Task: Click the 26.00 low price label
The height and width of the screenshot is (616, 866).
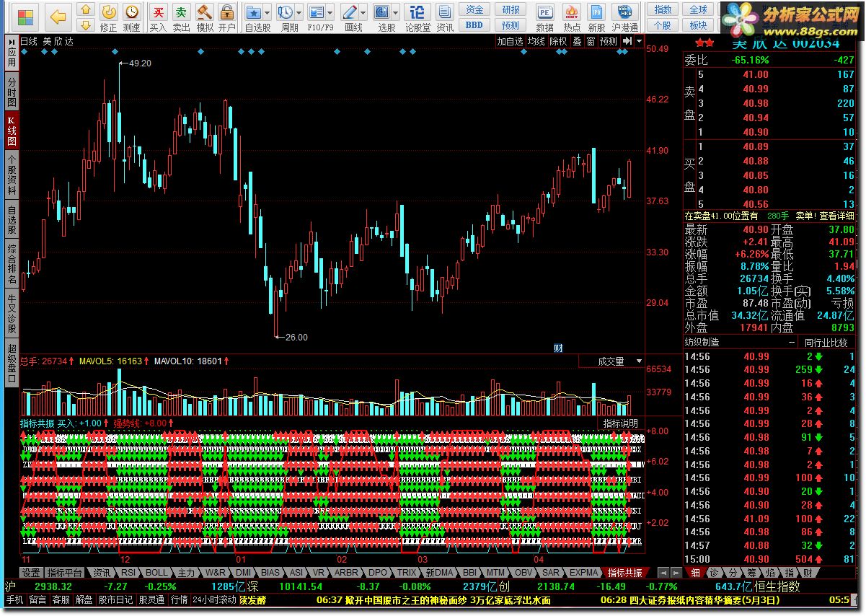Action: [296, 337]
